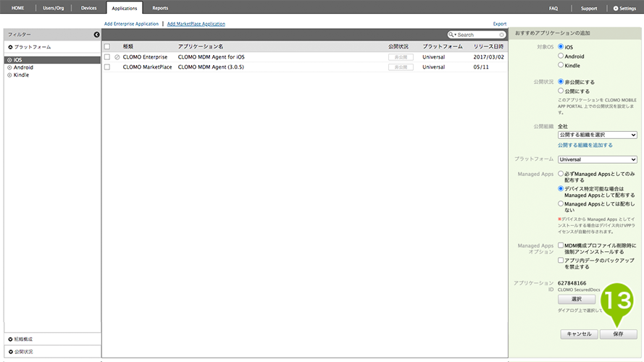Click Add Enterprise Application link
The height and width of the screenshot is (362, 644).
click(x=131, y=24)
